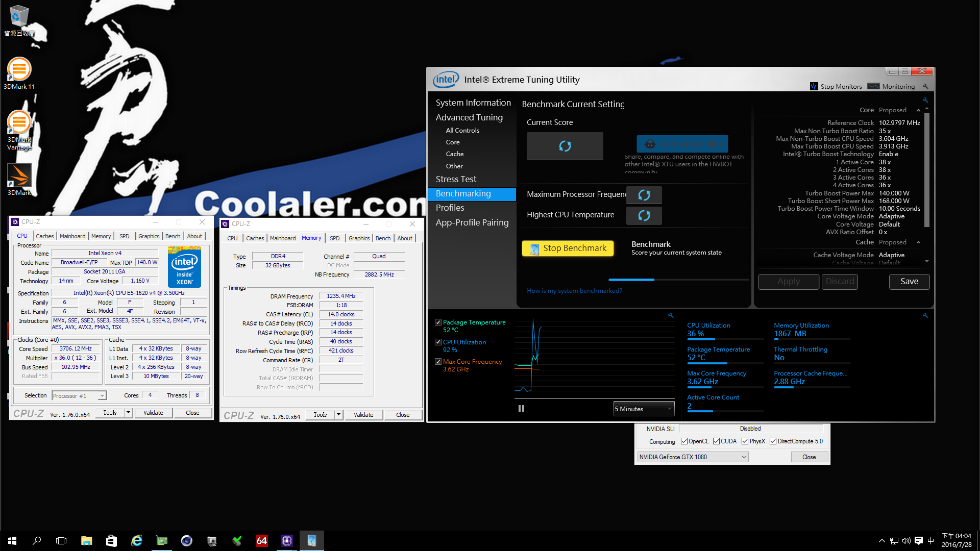Collapse the Cache Proposed section
The image size is (980, 551).
(x=918, y=242)
